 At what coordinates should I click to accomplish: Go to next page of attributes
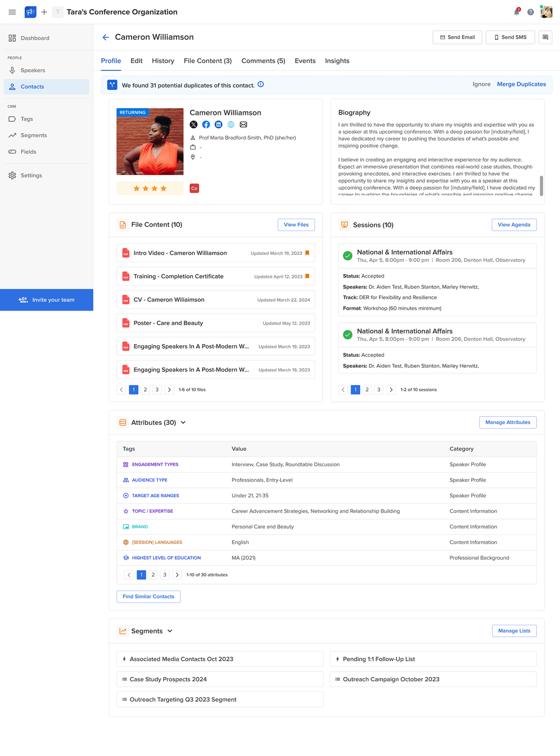point(177,575)
